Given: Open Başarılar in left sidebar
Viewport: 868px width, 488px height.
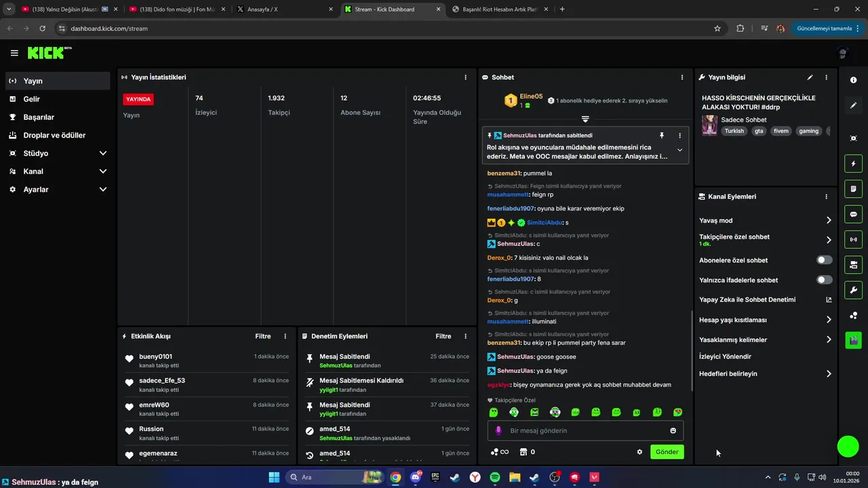Looking at the screenshot, I should pyautogui.click(x=58, y=117).
